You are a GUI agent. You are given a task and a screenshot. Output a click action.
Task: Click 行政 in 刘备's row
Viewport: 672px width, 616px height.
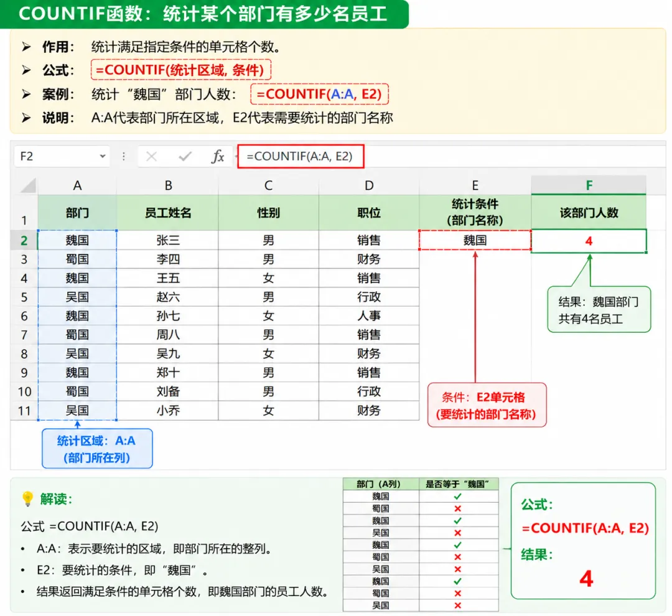point(369,391)
